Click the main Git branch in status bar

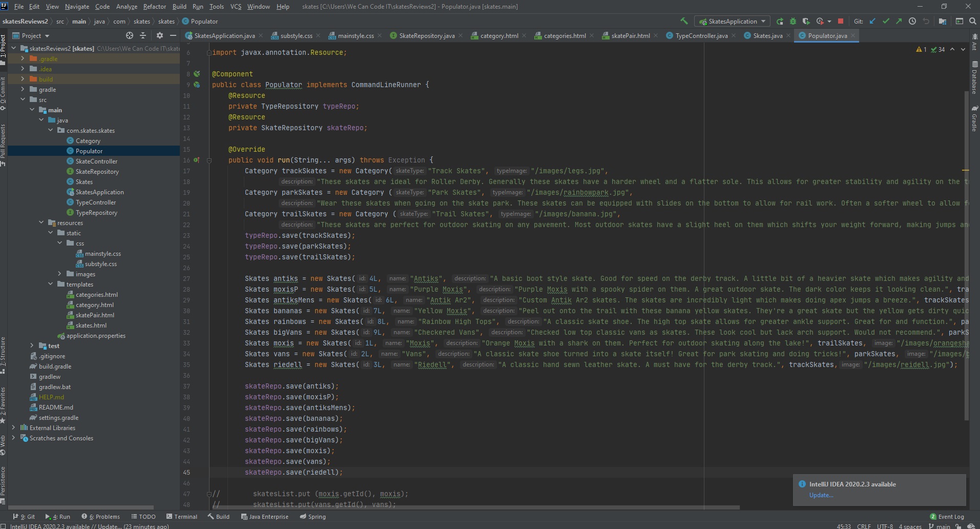(940, 526)
